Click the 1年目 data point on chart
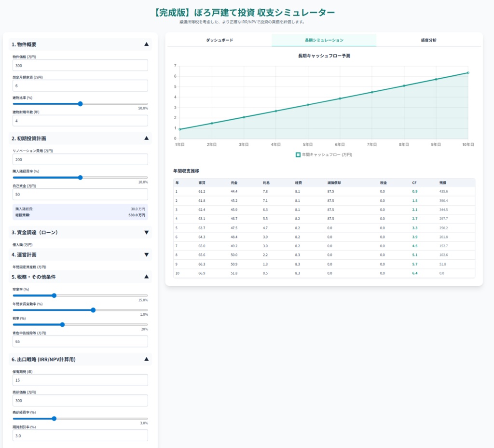This screenshot has height=448, width=494. click(180, 129)
